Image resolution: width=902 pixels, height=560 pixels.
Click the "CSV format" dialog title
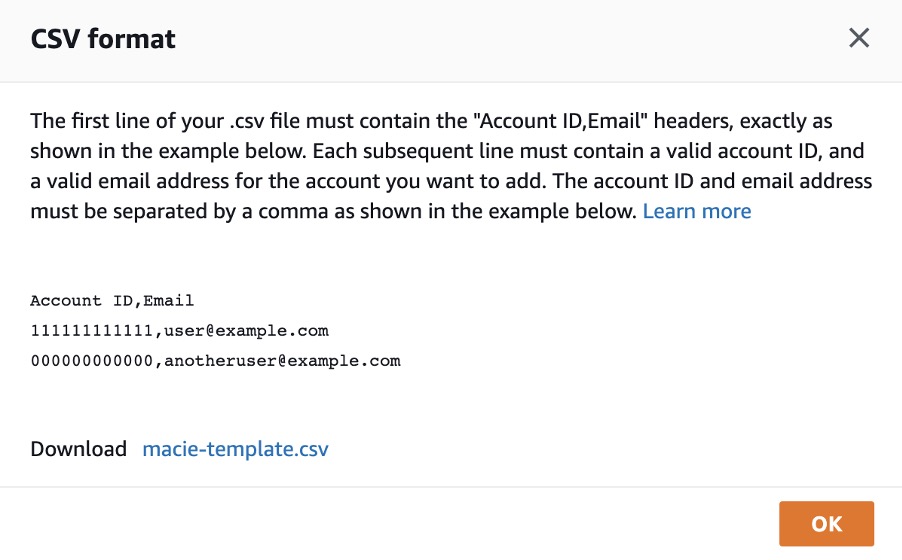[103, 40]
